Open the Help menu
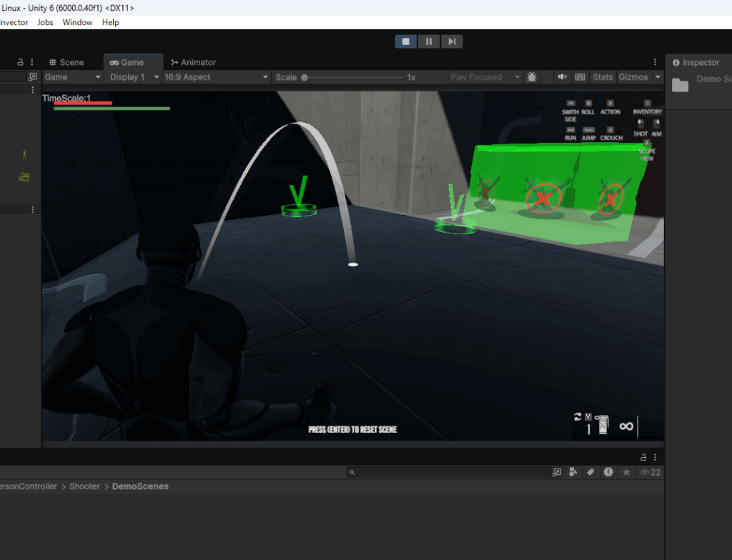 pyautogui.click(x=110, y=22)
